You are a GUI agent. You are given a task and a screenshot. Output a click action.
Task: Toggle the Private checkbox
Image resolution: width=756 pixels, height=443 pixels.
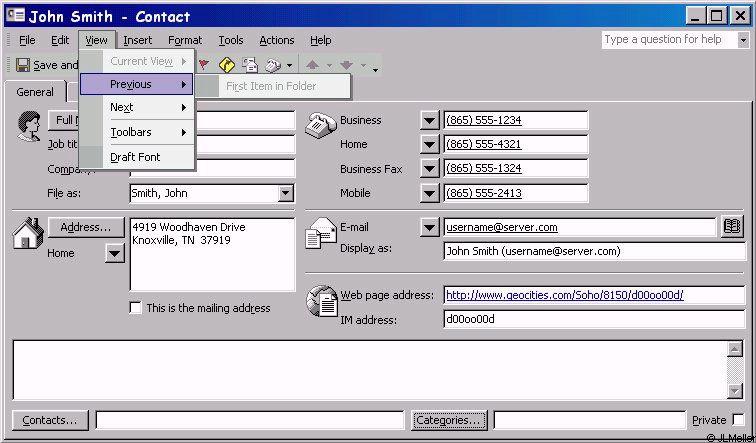point(738,419)
